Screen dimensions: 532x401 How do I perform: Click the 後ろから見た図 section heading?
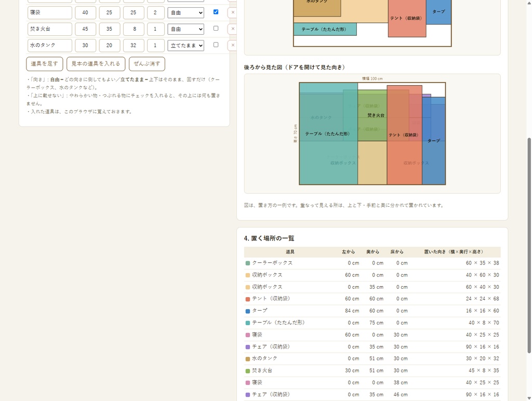pos(295,67)
